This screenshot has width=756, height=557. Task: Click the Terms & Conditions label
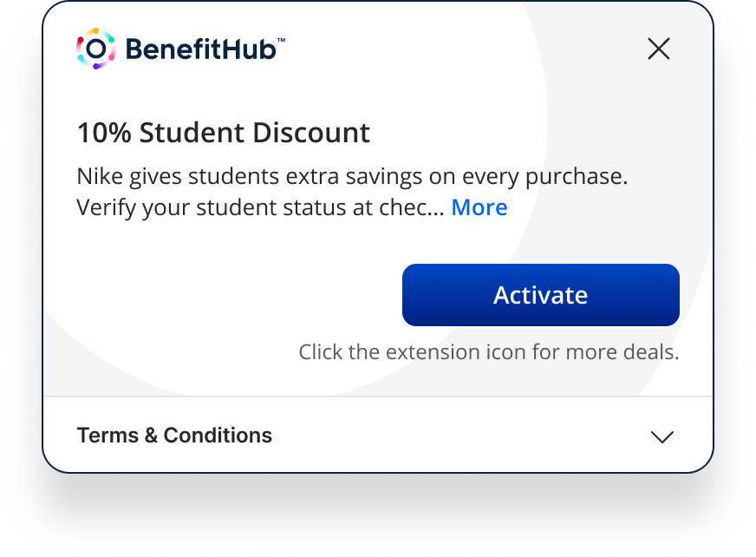pyautogui.click(x=174, y=436)
